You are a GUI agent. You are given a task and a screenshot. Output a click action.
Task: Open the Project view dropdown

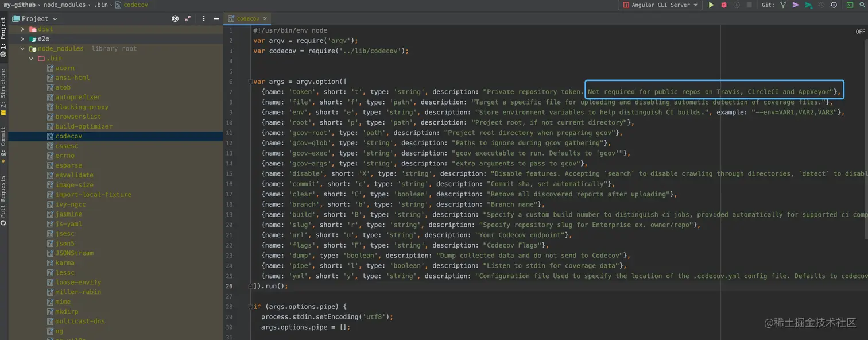pos(35,18)
